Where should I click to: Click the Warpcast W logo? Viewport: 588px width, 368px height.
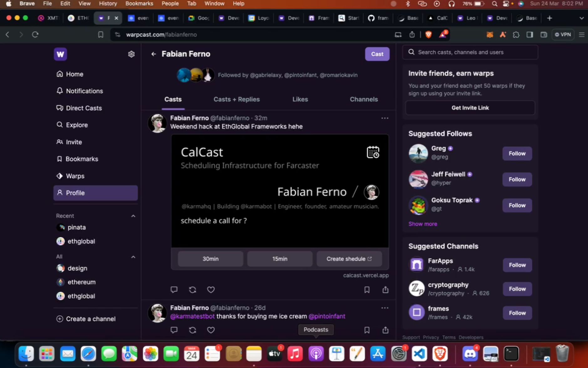[60, 54]
